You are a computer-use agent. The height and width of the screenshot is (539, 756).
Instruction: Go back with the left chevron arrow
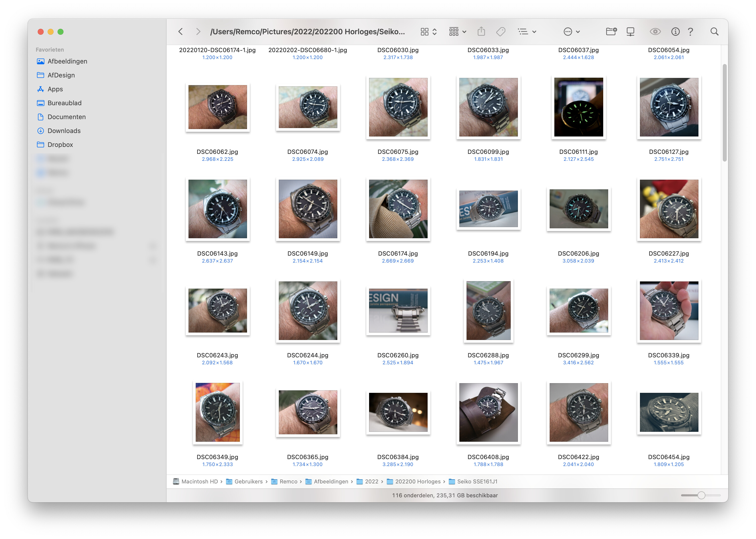(x=181, y=32)
